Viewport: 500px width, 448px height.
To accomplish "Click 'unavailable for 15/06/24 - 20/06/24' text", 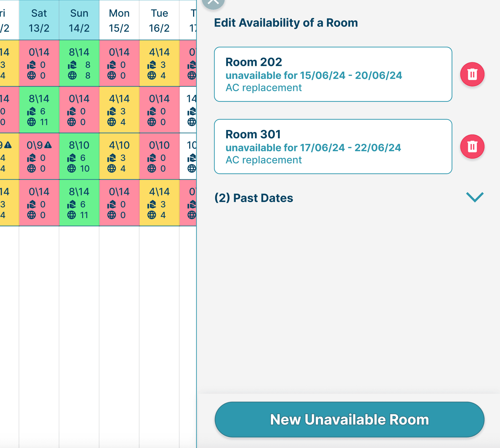I will click(314, 75).
